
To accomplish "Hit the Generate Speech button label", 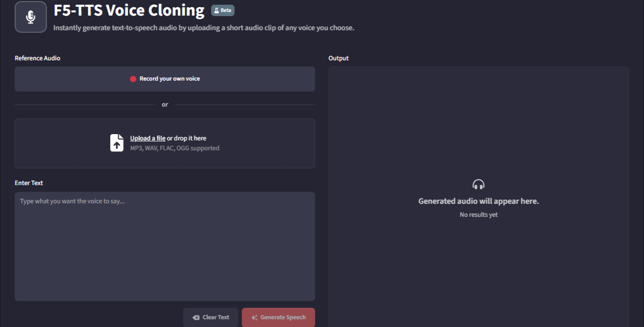I will [283, 317].
